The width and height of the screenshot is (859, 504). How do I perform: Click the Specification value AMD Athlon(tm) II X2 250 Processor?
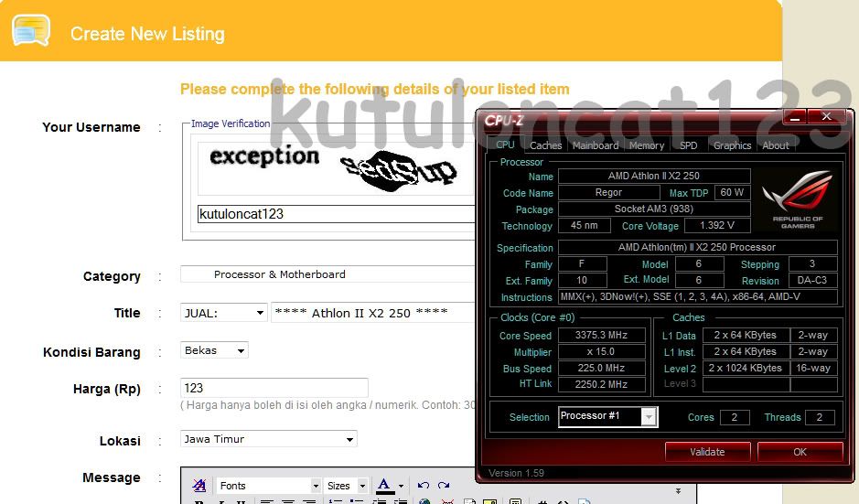(x=697, y=247)
